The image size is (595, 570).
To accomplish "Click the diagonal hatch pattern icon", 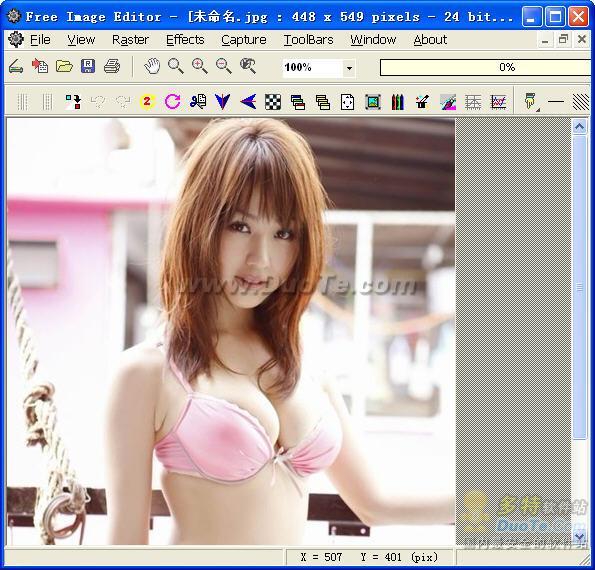I will point(581,102).
